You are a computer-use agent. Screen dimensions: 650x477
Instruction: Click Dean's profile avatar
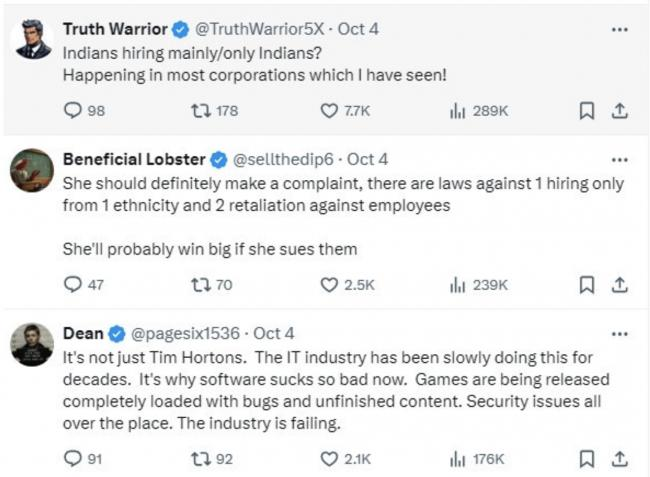(x=32, y=345)
